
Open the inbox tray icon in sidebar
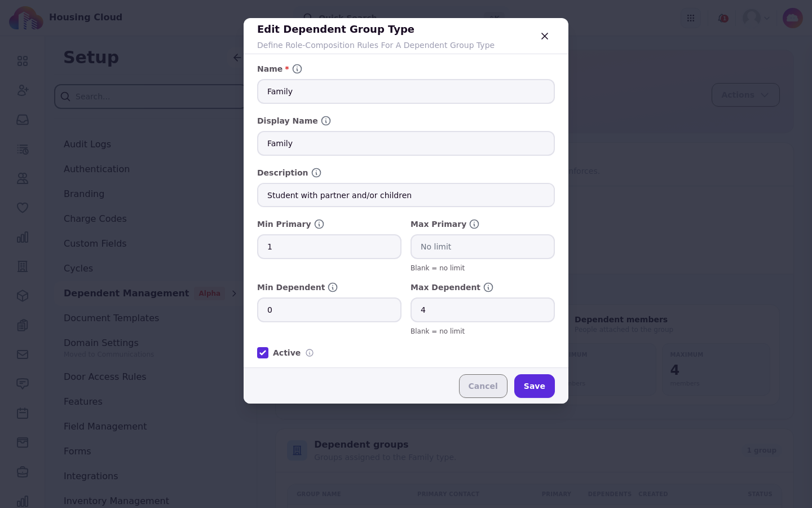(x=23, y=120)
